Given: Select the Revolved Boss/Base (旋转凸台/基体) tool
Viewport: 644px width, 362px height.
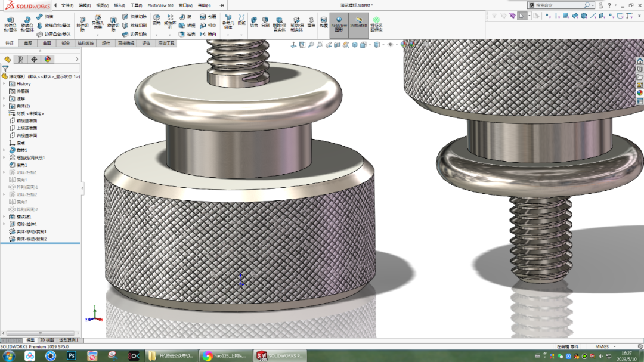Looking at the screenshot, I should (27, 24).
